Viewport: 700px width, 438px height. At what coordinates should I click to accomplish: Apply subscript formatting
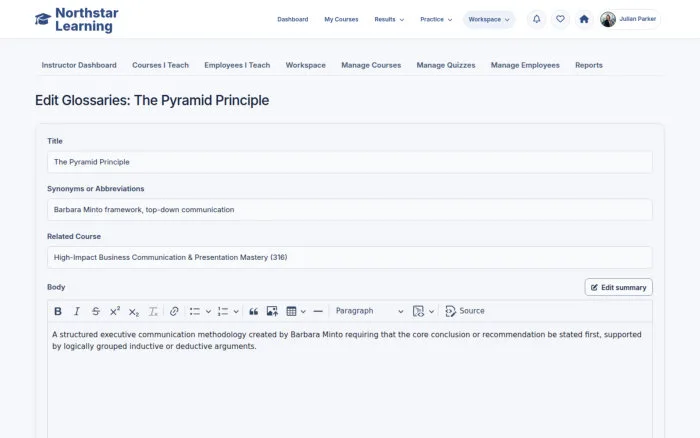[134, 311]
